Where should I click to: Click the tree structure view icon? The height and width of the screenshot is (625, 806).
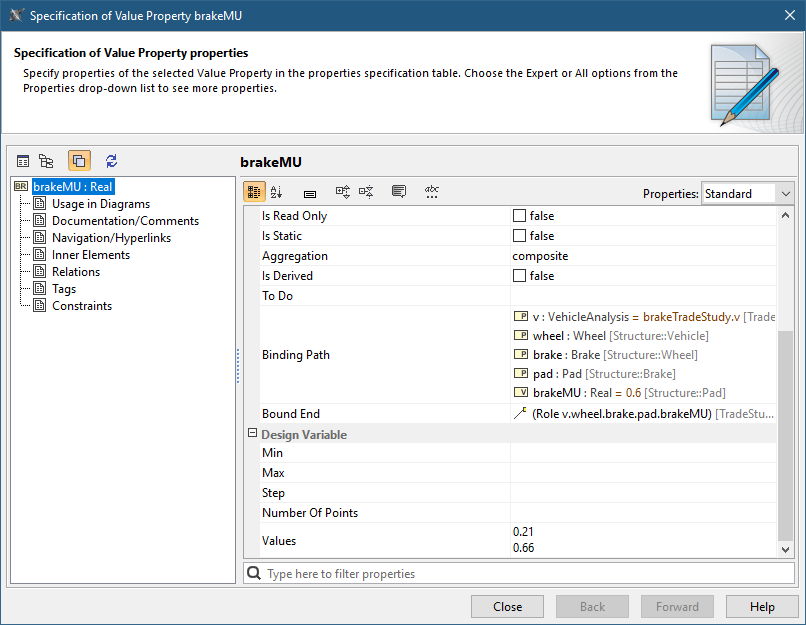click(x=46, y=161)
